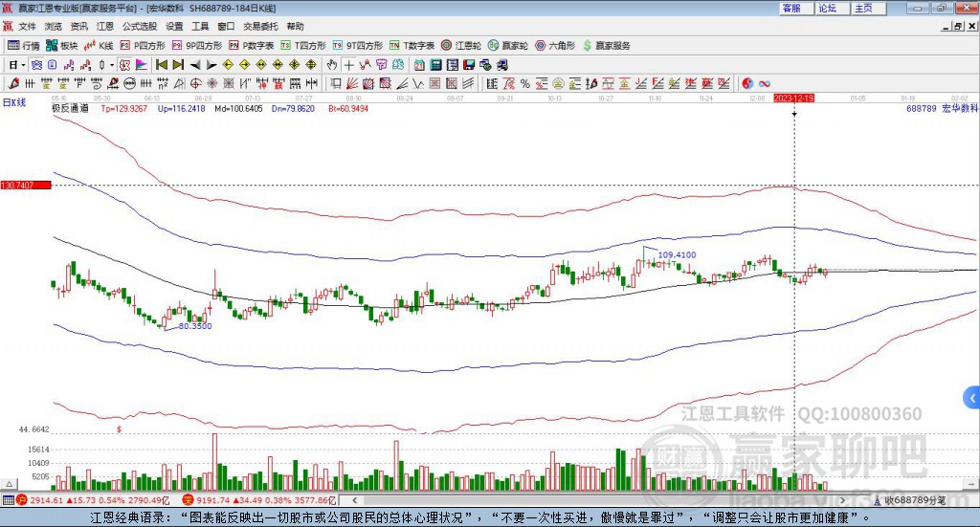Click the gold circled 金 icon
The height and width of the screenshot is (527, 980).
[558, 83]
